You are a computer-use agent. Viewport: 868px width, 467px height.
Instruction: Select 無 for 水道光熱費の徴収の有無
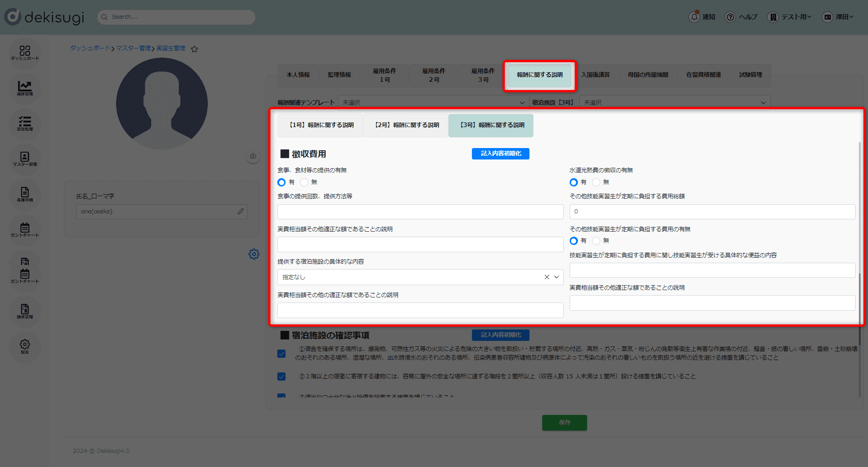point(596,182)
